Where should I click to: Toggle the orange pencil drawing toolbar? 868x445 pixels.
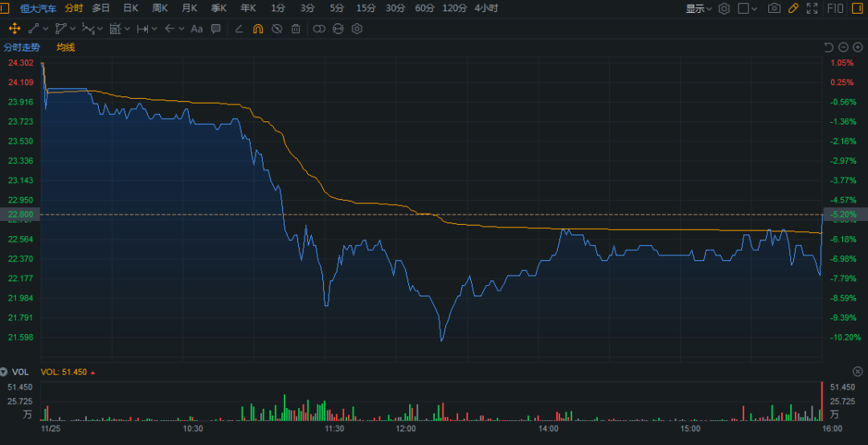[x=793, y=8]
